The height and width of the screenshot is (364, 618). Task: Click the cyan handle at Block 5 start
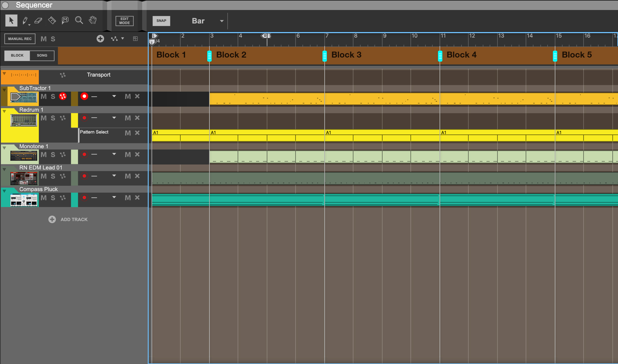(x=555, y=56)
